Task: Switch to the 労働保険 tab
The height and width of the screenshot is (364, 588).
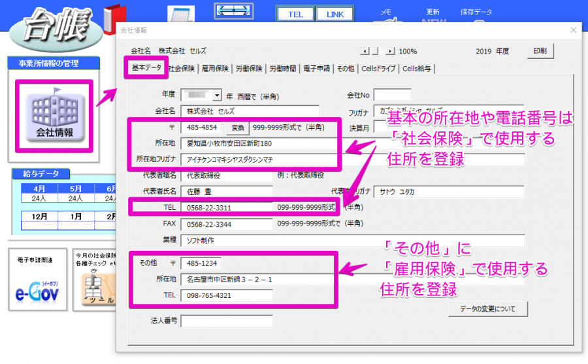Action: [249, 69]
